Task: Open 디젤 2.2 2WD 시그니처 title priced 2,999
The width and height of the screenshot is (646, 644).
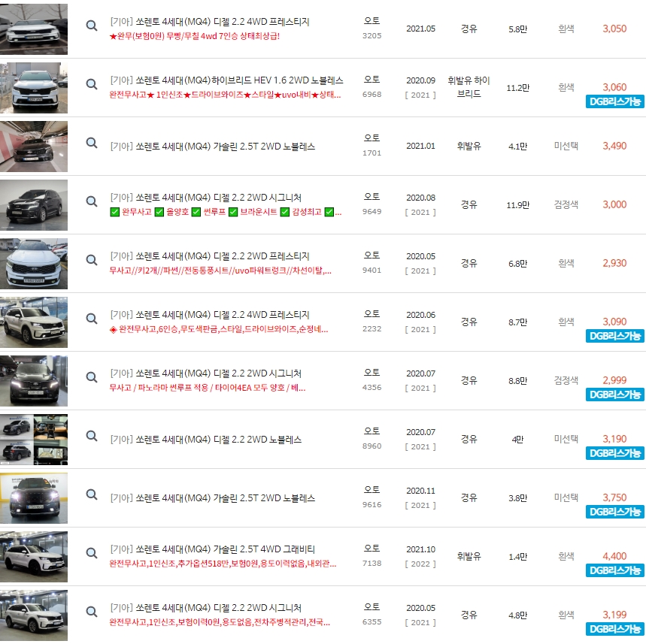Action: coord(205,373)
